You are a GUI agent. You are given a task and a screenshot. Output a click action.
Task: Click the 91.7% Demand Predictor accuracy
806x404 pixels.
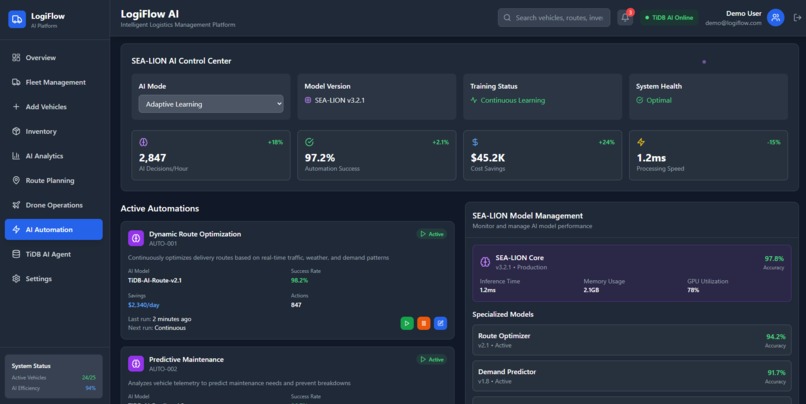click(776, 373)
